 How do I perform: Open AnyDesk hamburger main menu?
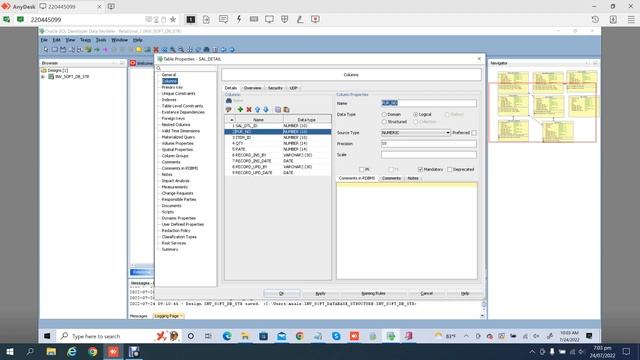pyautogui.click(x=631, y=19)
